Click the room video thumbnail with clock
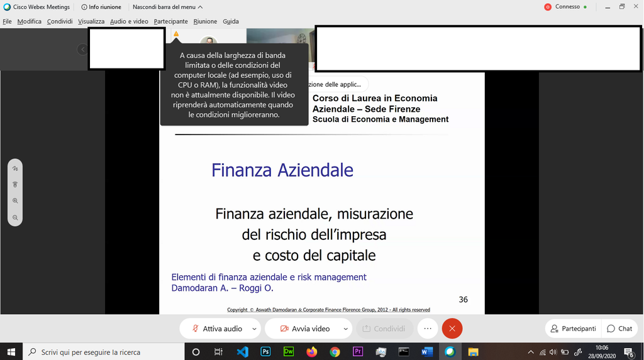This screenshot has width=644, height=360. coord(280,36)
